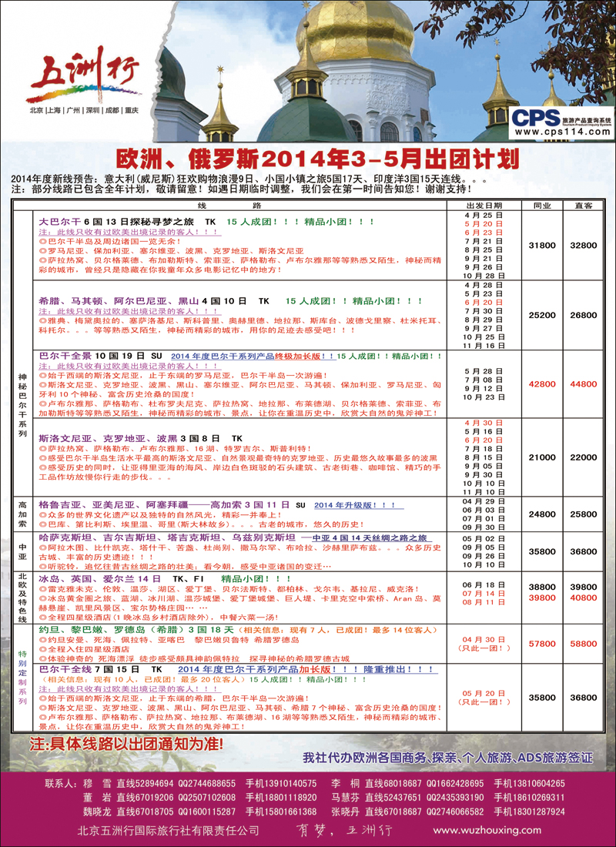Click the headline '欧洲、俄罗斯2014年3-5月出团计划'
Viewport: 616px width, 847px height.
pyautogui.click(x=318, y=160)
